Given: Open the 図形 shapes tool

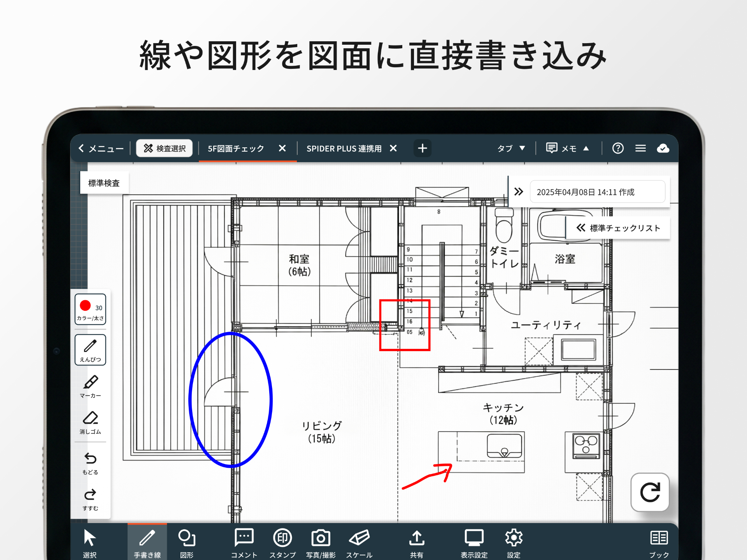Looking at the screenshot, I should tap(186, 543).
